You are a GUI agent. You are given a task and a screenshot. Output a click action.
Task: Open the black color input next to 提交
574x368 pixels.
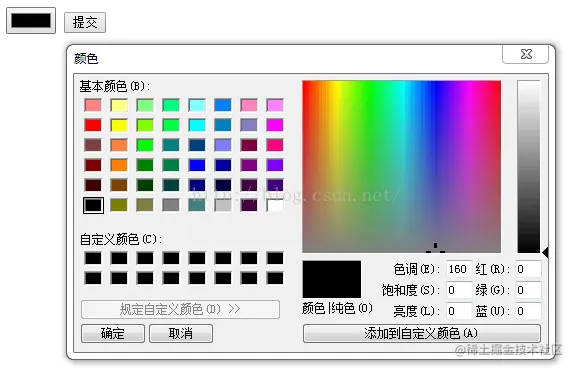31,21
